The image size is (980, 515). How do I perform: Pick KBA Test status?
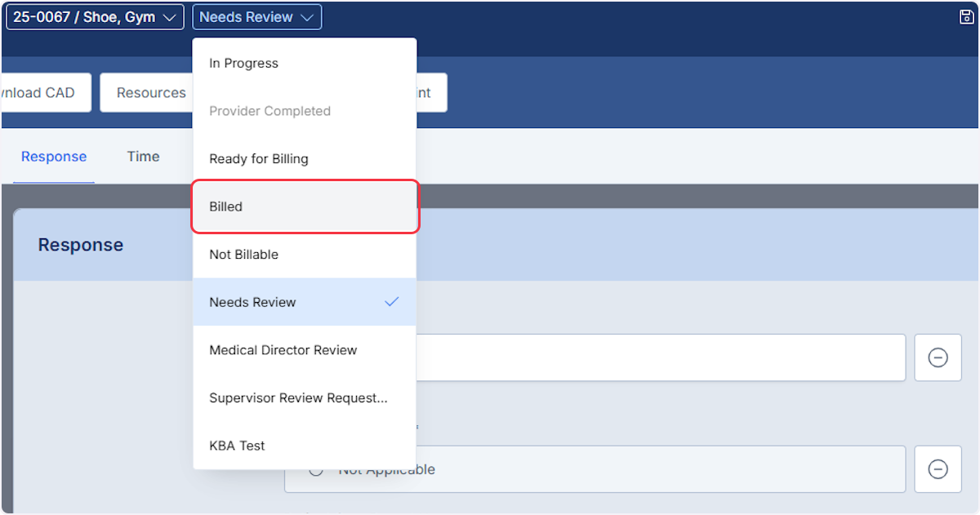tap(305, 446)
